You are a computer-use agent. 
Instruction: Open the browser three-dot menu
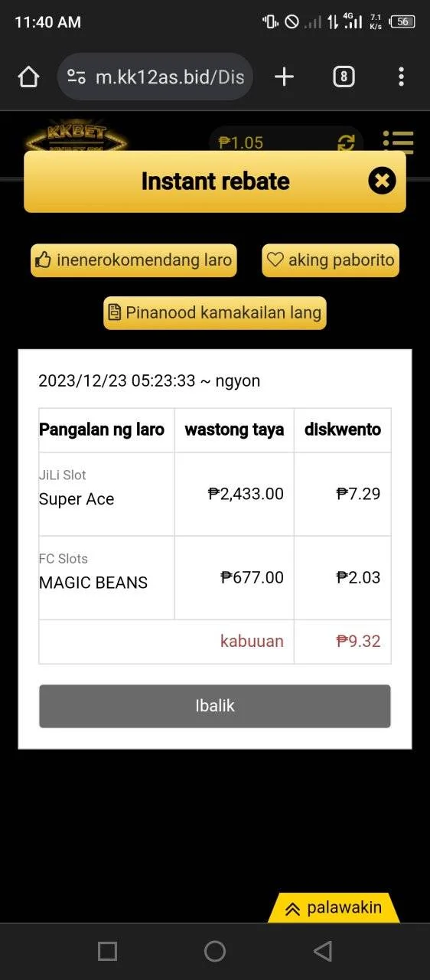(401, 77)
